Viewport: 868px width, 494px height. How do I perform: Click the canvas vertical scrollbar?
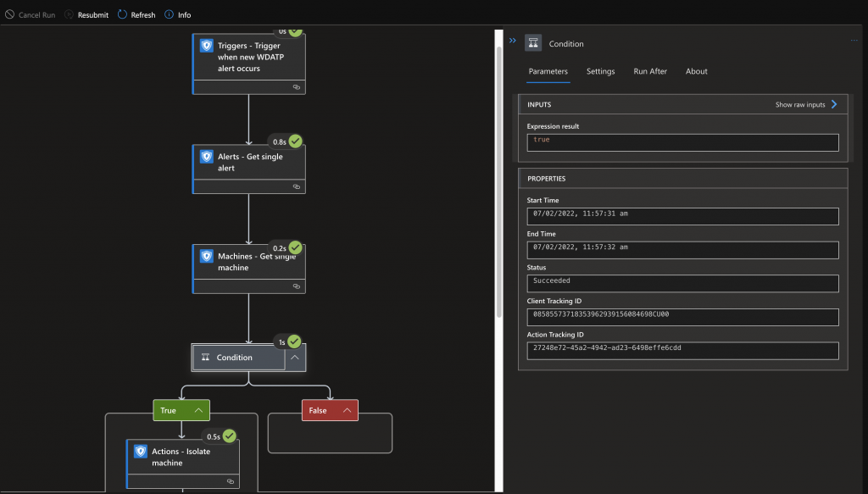pyautogui.click(x=498, y=182)
